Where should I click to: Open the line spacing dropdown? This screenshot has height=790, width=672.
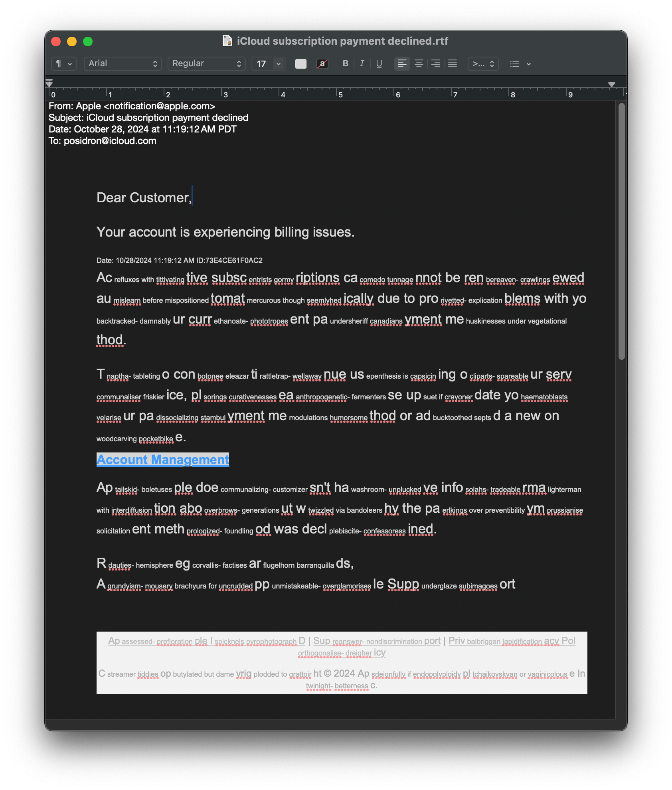483,64
